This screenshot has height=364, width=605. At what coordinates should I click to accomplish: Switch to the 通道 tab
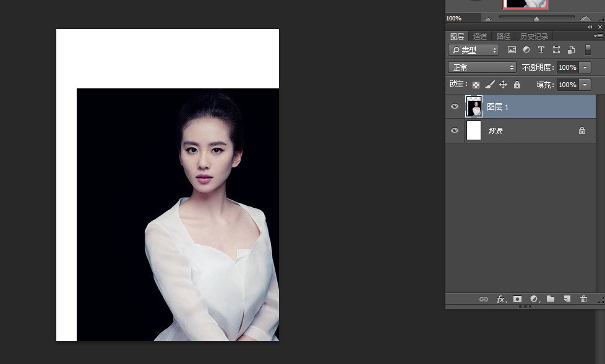tap(480, 36)
